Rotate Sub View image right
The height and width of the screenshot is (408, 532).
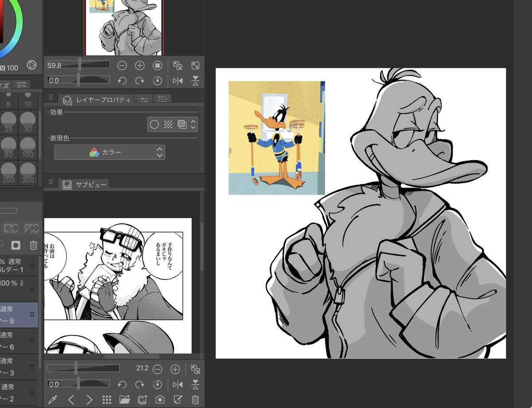[x=140, y=384]
